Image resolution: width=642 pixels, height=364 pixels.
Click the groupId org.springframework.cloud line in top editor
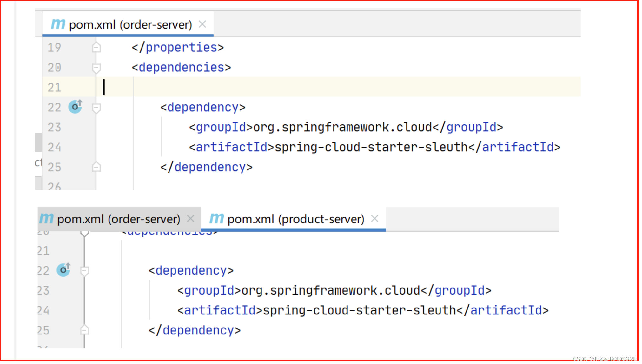pos(346,128)
